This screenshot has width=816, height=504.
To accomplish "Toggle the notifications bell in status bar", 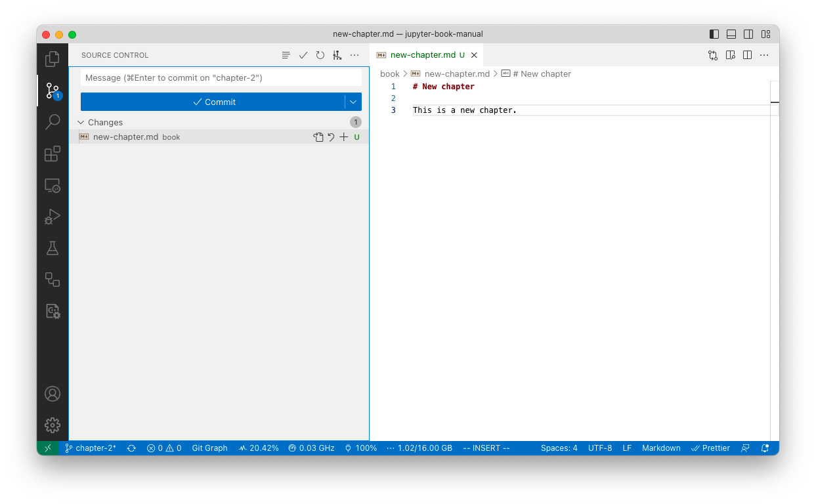I will 765,448.
